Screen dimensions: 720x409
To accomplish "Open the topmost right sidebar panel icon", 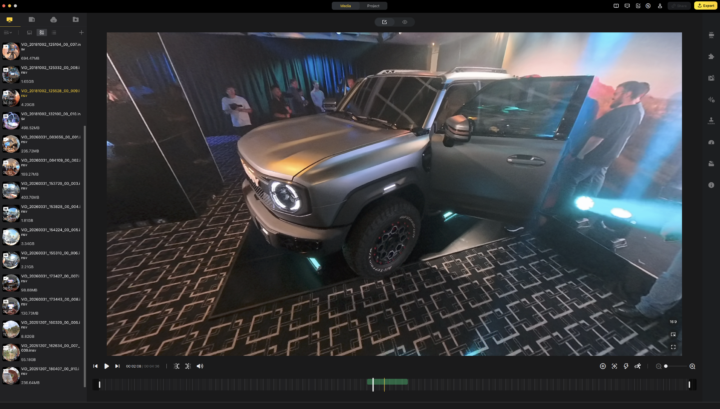I will tap(711, 35).
